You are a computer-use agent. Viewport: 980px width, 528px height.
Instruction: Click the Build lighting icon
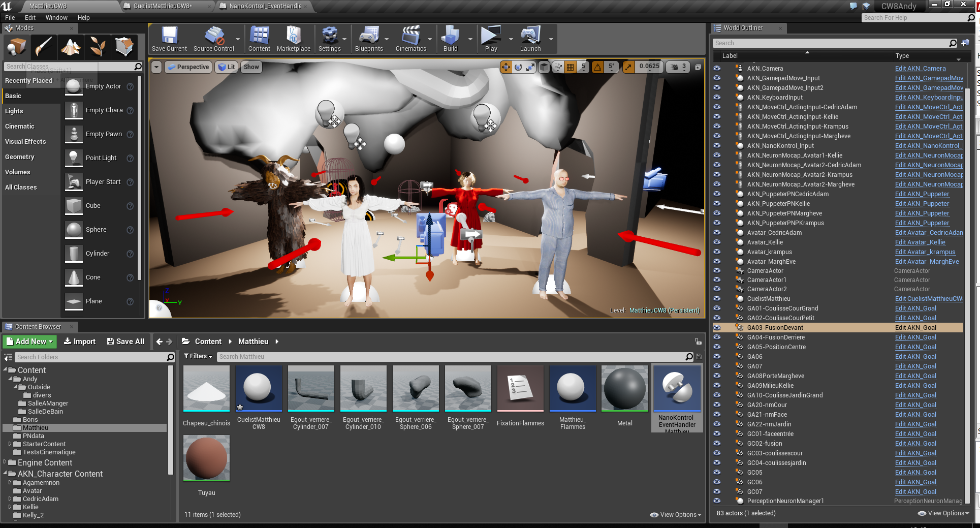coord(450,39)
